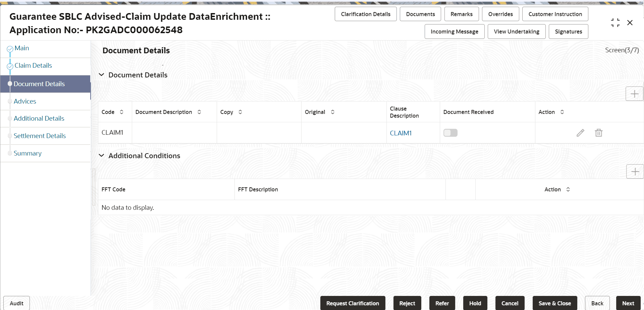Navigate to the Advices step in sidebar

coord(25,101)
